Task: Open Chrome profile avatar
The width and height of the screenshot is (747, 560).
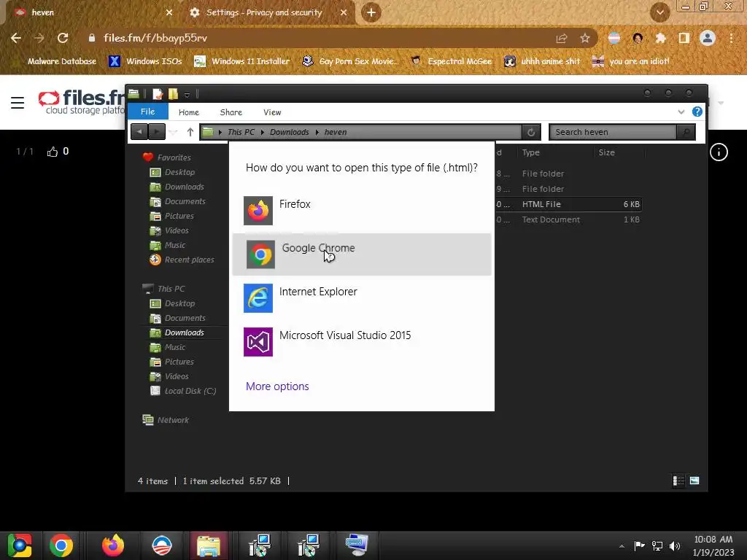Action: tap(708, 38)
